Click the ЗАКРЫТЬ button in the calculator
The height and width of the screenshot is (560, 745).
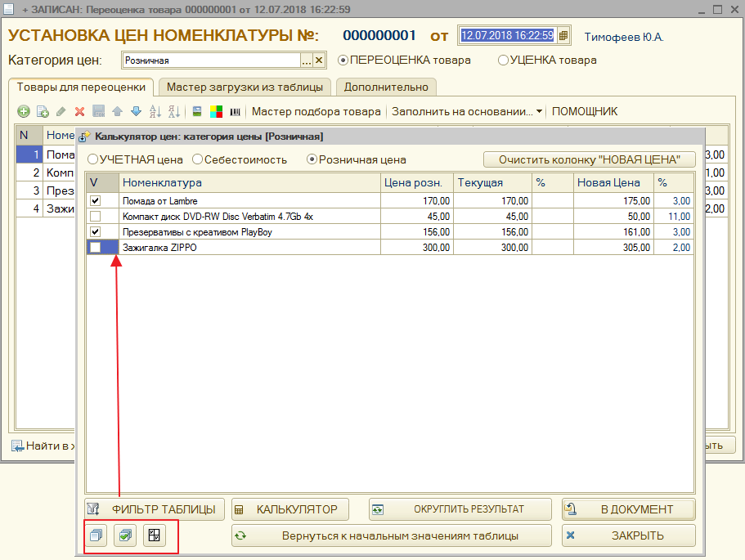click(x=629, y=535)
